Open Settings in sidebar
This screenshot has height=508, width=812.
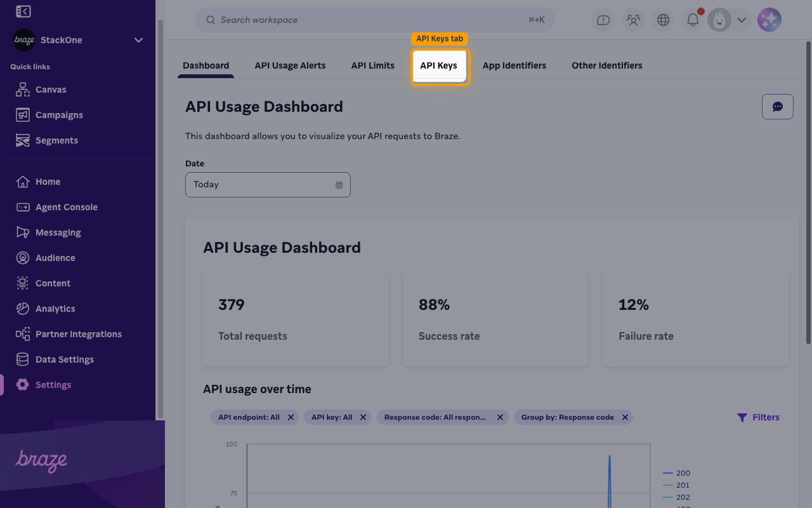53,385
